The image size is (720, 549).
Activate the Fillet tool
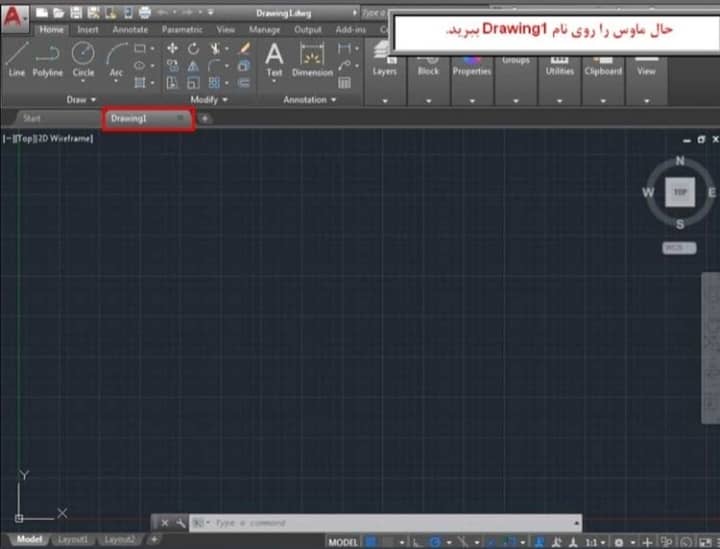point(214,66)
